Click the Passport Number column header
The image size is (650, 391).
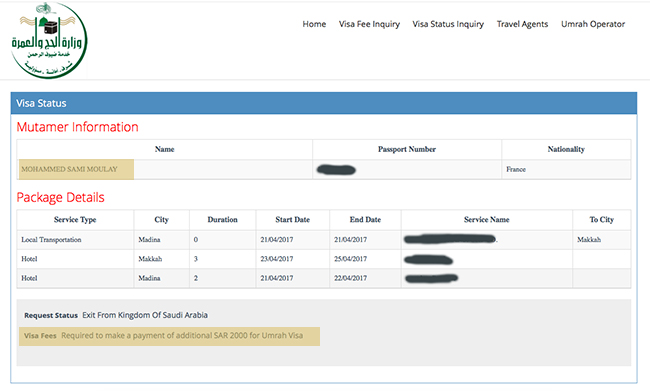(x=407, y=149)
